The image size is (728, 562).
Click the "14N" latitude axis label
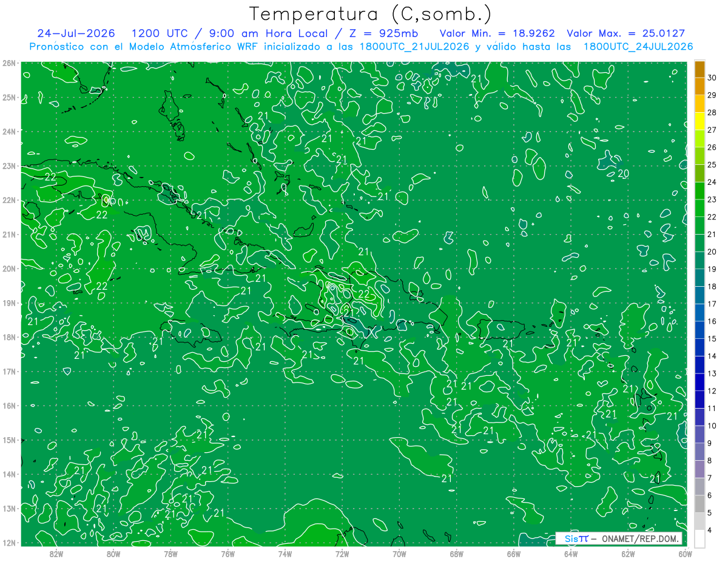(8, 474)
